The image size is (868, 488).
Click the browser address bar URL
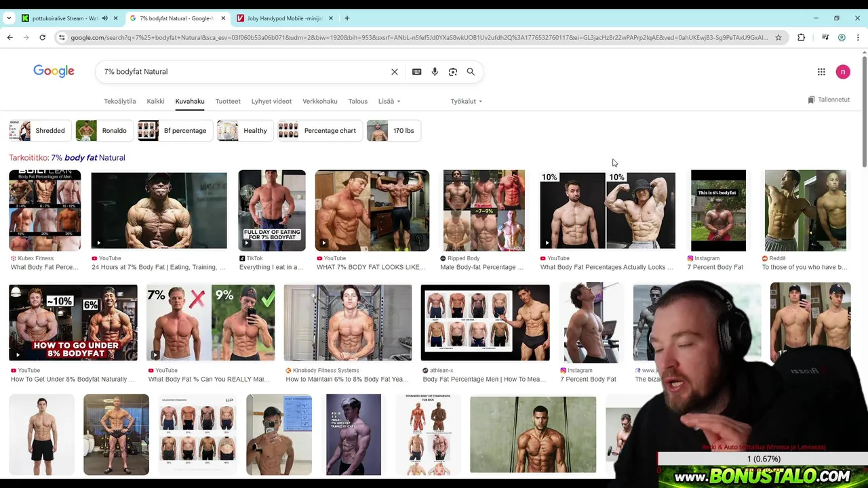pyautogui.click(x=419, y=37)
